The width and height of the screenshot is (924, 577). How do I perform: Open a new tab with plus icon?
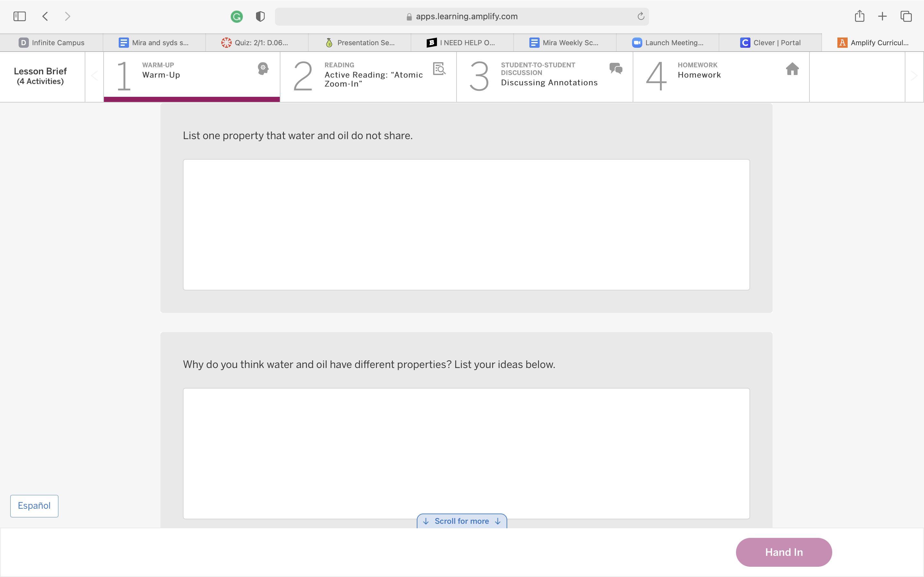[x=882, y=16]
